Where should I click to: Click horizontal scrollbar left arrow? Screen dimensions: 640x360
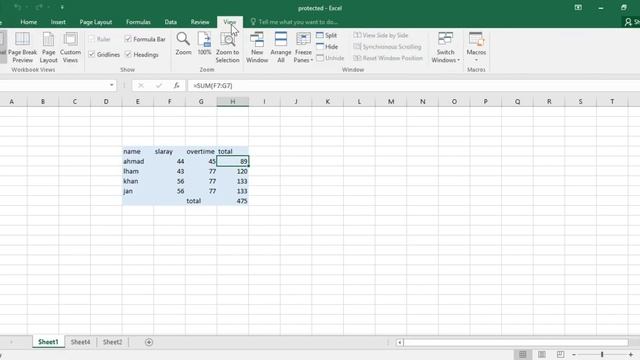(x=400, y=342)
